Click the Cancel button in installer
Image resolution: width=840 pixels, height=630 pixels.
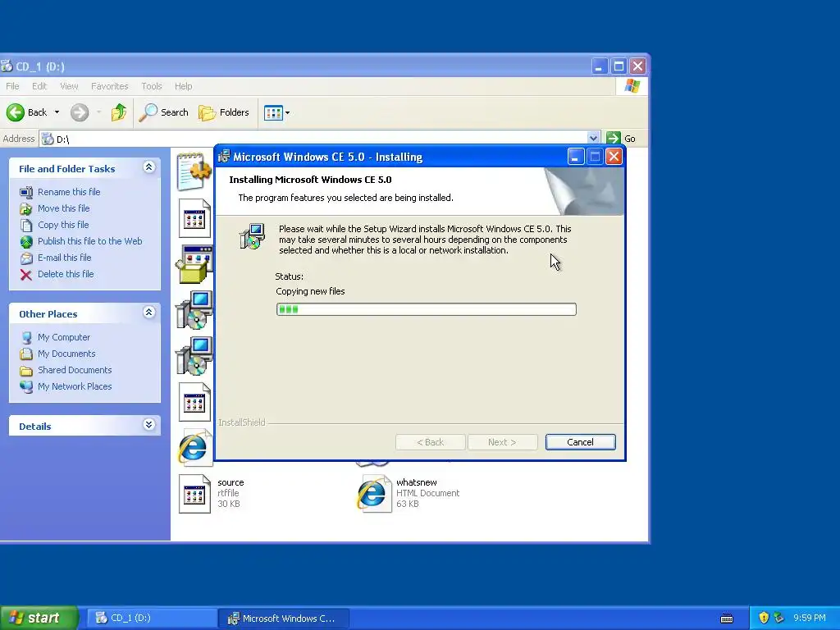coord(580,442)
